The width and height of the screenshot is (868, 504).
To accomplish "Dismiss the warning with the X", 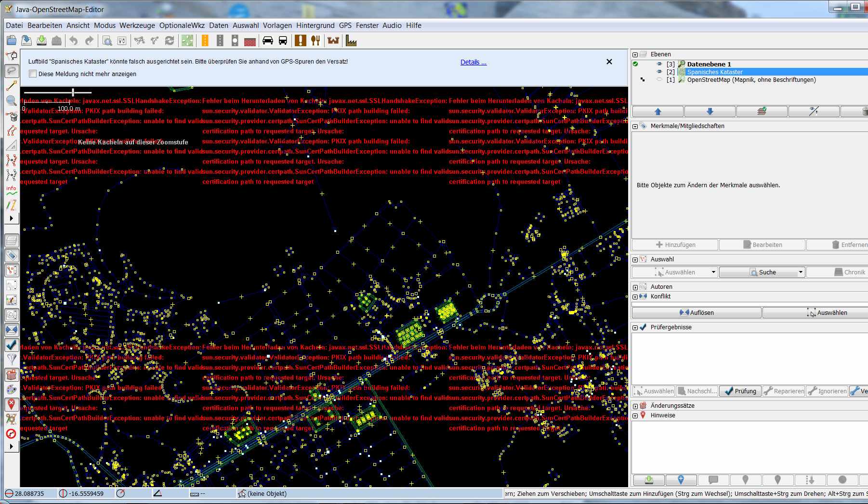I will [x=609, y=62].
